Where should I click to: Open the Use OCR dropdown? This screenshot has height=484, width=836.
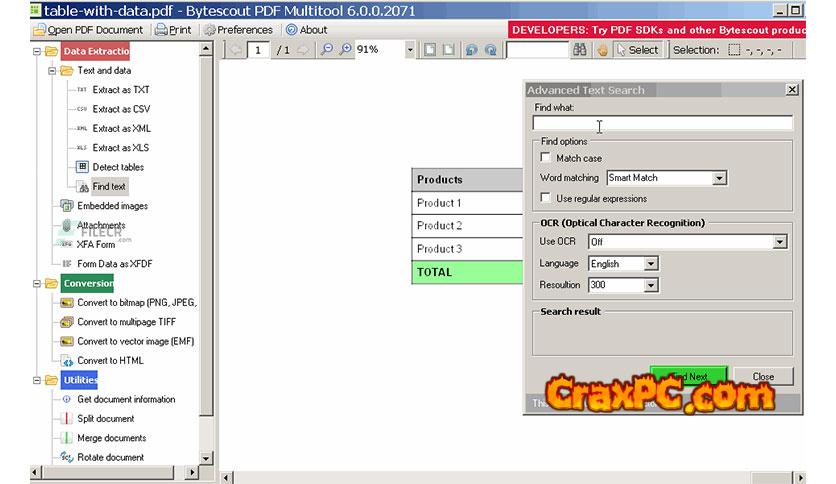779,242
